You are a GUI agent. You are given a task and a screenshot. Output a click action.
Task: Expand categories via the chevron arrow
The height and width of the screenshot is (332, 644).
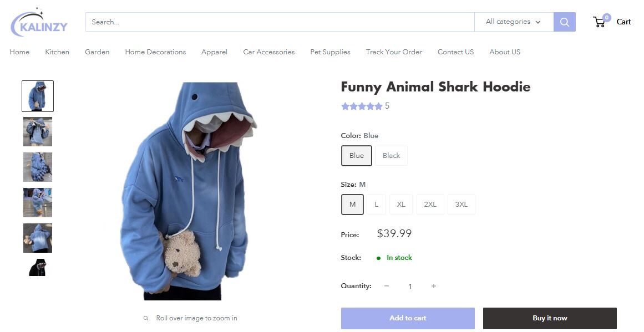tap(537, 22)
